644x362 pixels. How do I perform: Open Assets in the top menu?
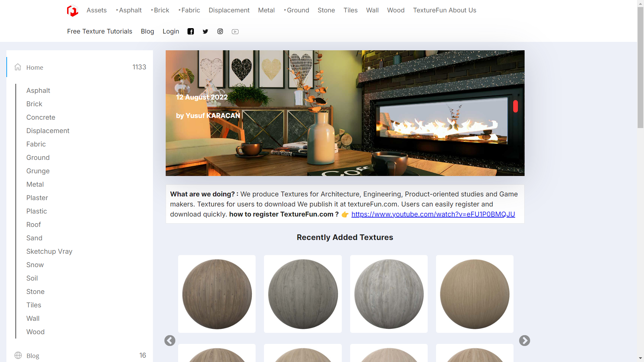click(x=97, y=10)
